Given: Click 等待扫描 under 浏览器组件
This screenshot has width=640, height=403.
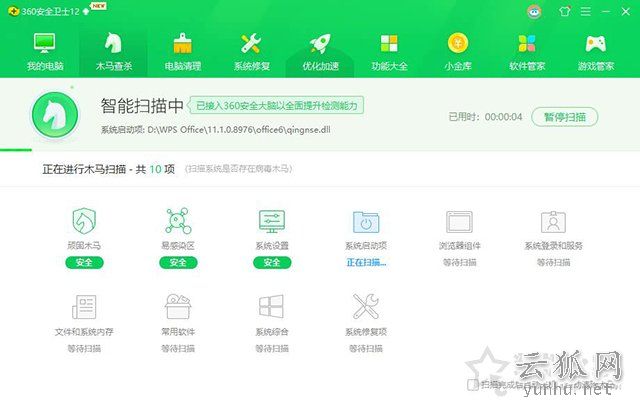Looking at the screenshot, I should [x=460, y=262].
